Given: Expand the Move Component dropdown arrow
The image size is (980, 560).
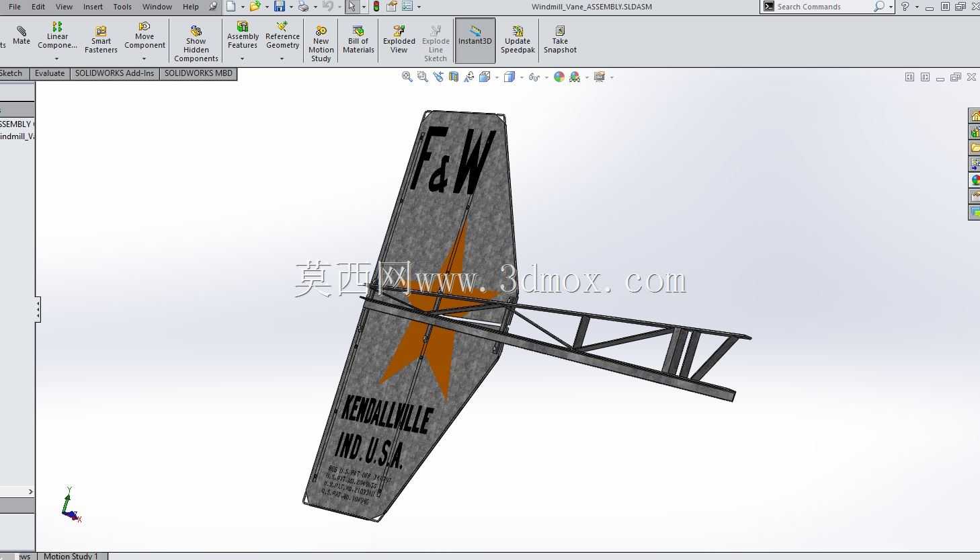Looking at the screenshot, I should [x=145, y=59].
